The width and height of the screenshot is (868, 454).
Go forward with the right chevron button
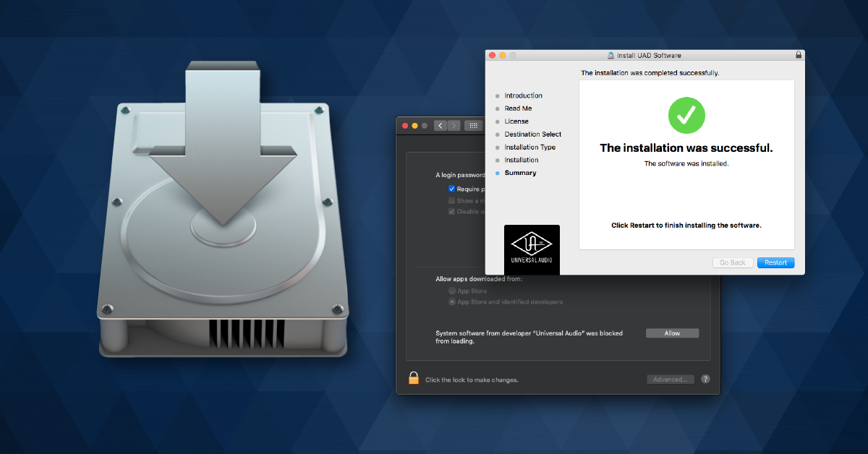tap(454, 126)
